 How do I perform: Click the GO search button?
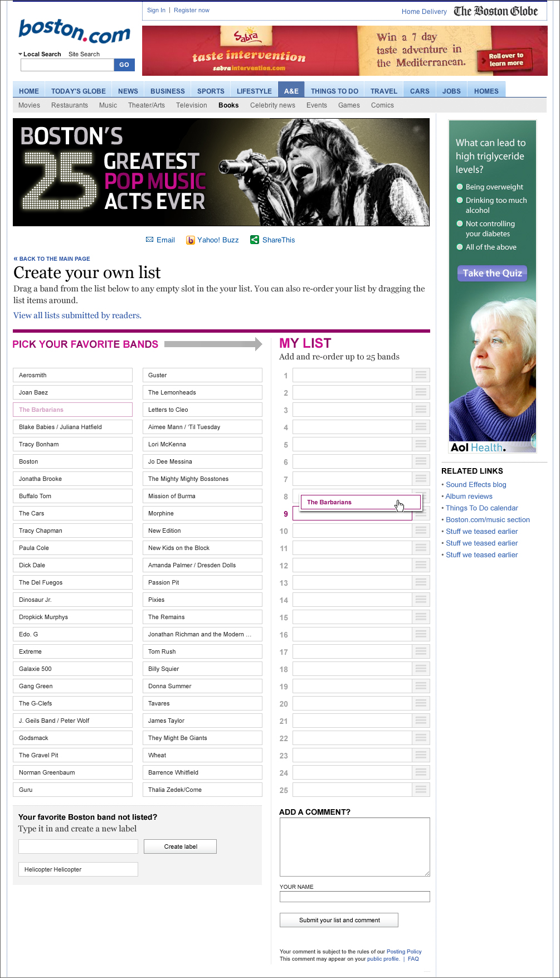pyautogui.click(x=124, y=65)
